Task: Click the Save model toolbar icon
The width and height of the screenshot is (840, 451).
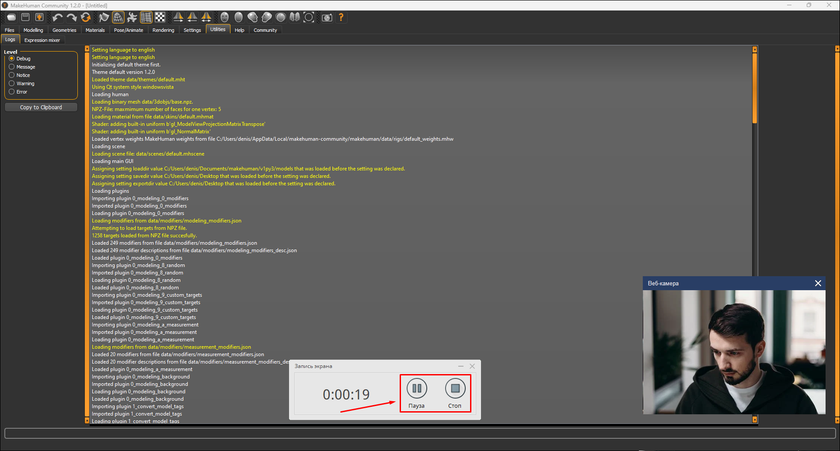Action: click(25, 18)
